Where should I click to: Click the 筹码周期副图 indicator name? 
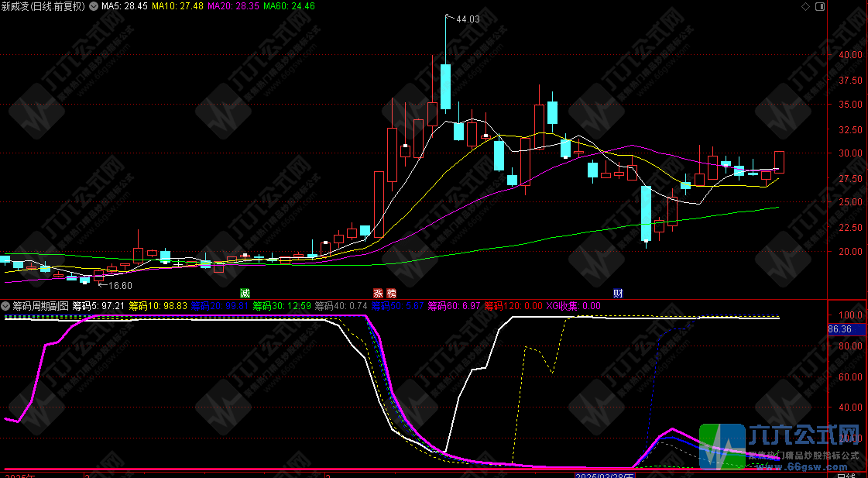click(x=40, y=306)
